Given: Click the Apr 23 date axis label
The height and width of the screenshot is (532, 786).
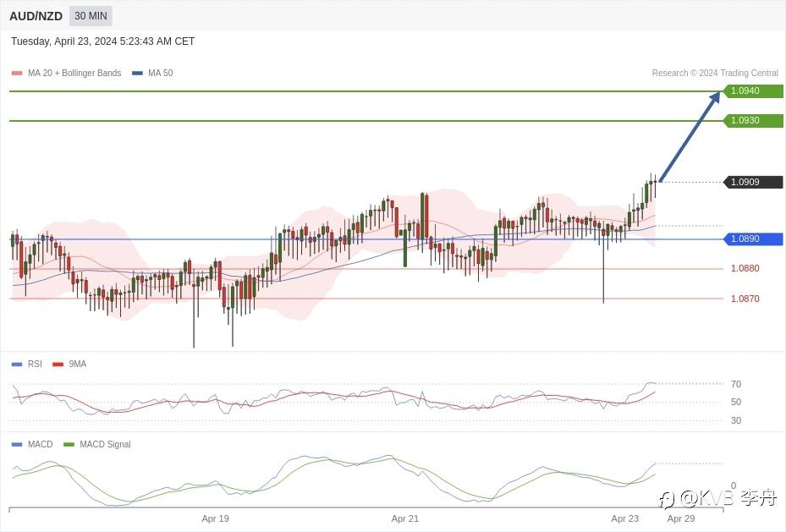Looking at the screenshot, I should [x=624, y=519].
